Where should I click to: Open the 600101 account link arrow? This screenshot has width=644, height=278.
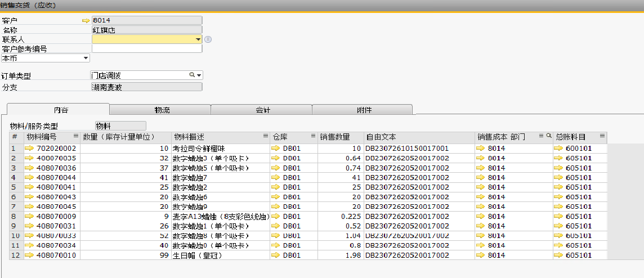click(558, 148)
